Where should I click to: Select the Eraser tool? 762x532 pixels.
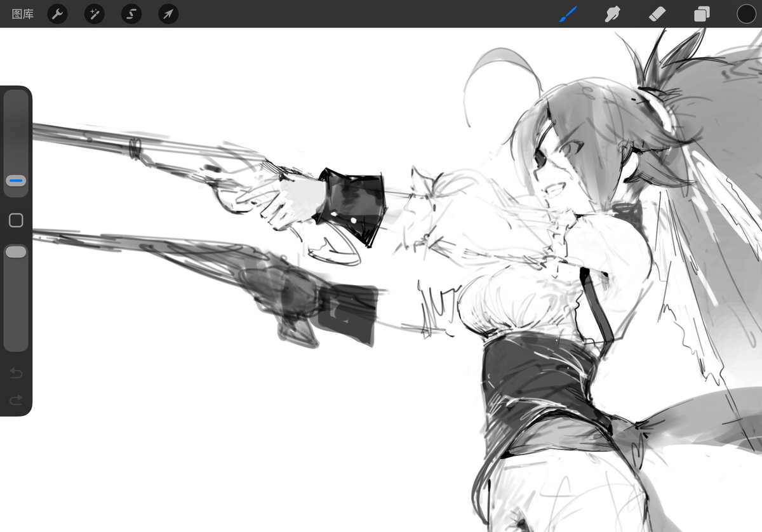click(x=657, y=14)
